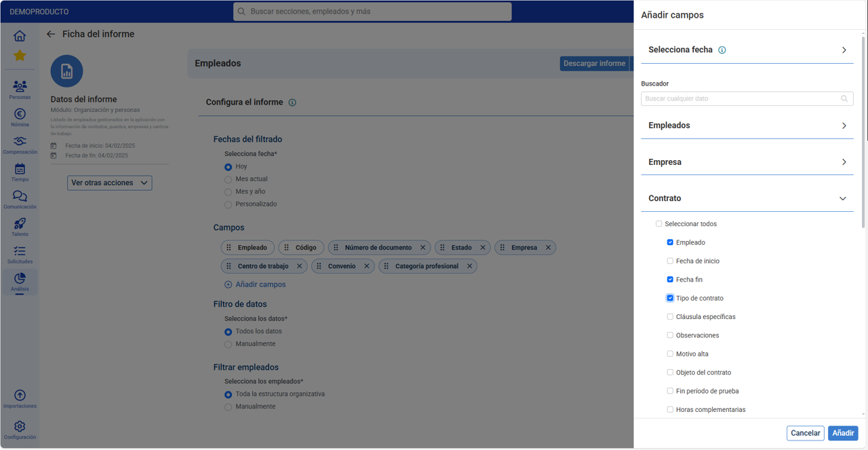
Task: Select Todos los datos option
Action: click(x=228, y=332)
